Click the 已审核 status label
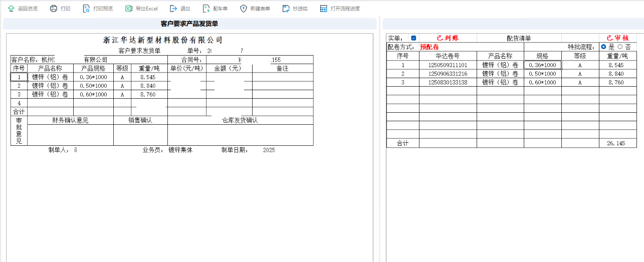The image size is (644, 262). click(x=617, y=38)
